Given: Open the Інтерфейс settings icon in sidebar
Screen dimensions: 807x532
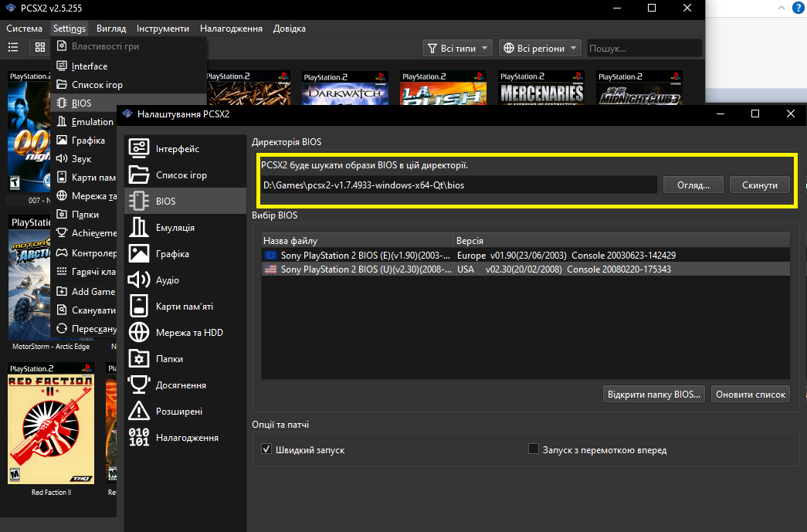Looking at the screenshot, I should (138, 148).
